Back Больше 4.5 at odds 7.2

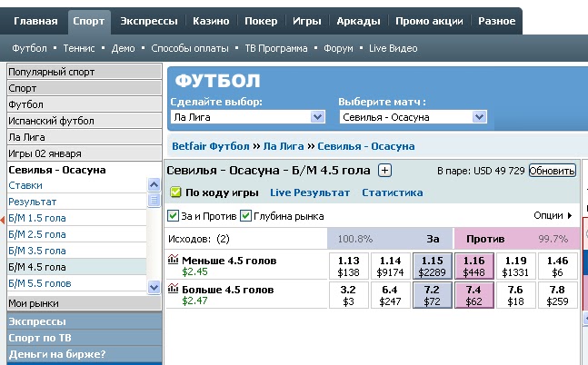[432, 295]
